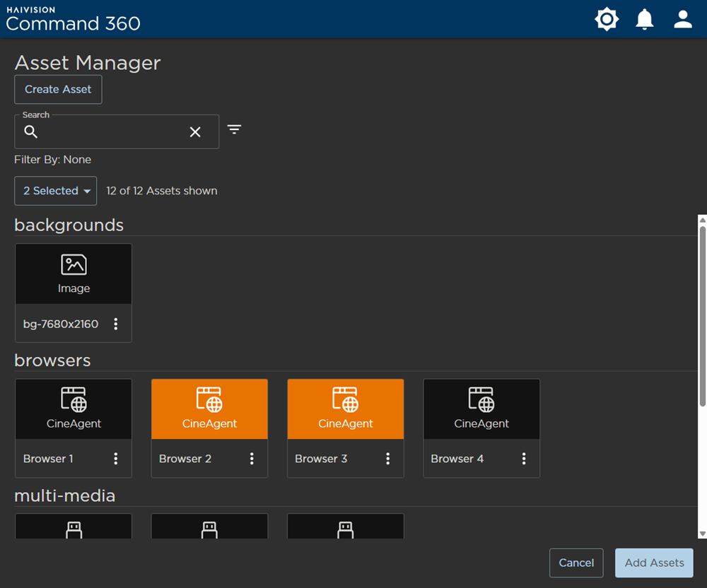707x588 pixels.
Task: Clear the search field with the X
Action: point(195,132)
